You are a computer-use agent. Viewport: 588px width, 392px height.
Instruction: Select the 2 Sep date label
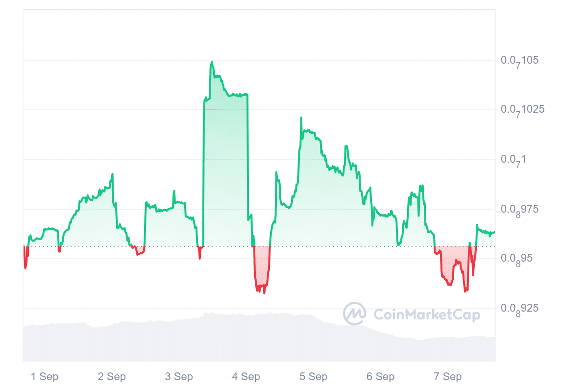[112, 377]
